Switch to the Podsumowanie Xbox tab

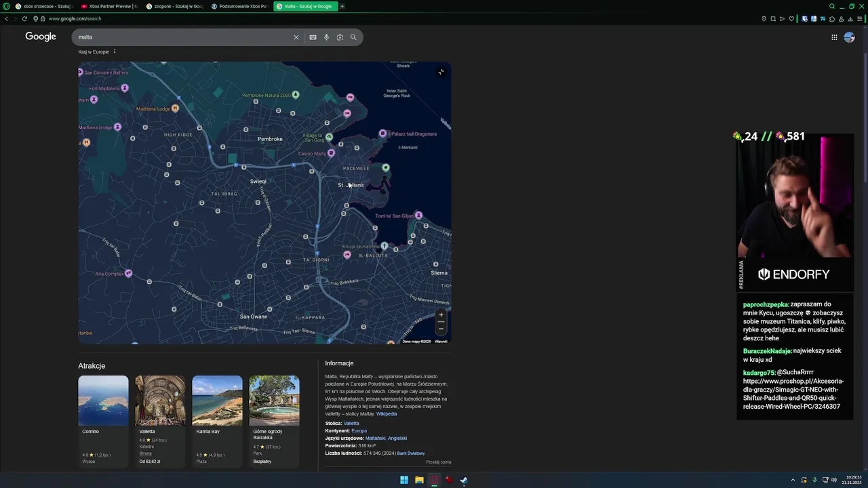coord(240,6)
